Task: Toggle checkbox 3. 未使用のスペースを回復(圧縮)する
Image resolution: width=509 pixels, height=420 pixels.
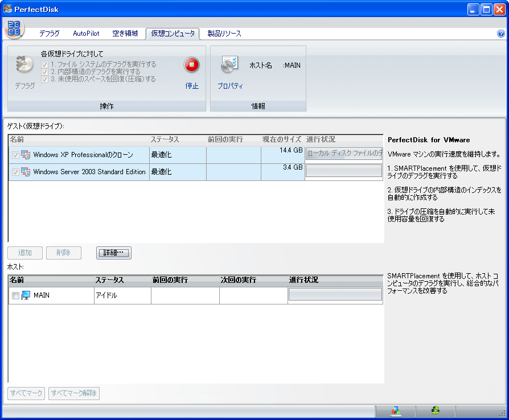Action: 45,79
